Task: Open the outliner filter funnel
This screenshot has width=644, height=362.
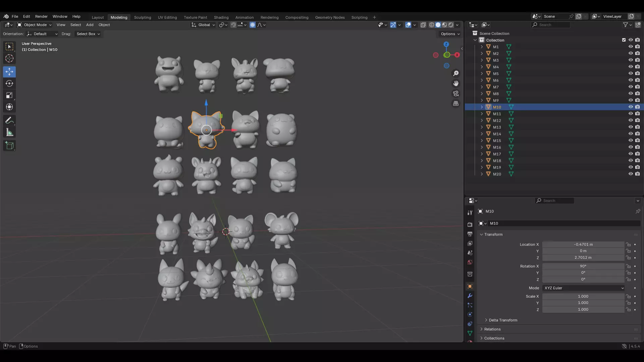Action: (x=625, y=25)
